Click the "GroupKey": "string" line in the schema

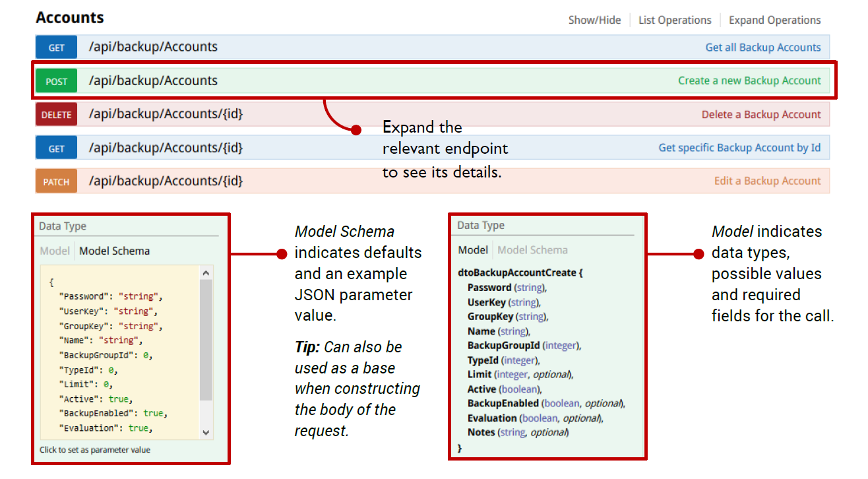pyautogui.click(x=110, y=326)
